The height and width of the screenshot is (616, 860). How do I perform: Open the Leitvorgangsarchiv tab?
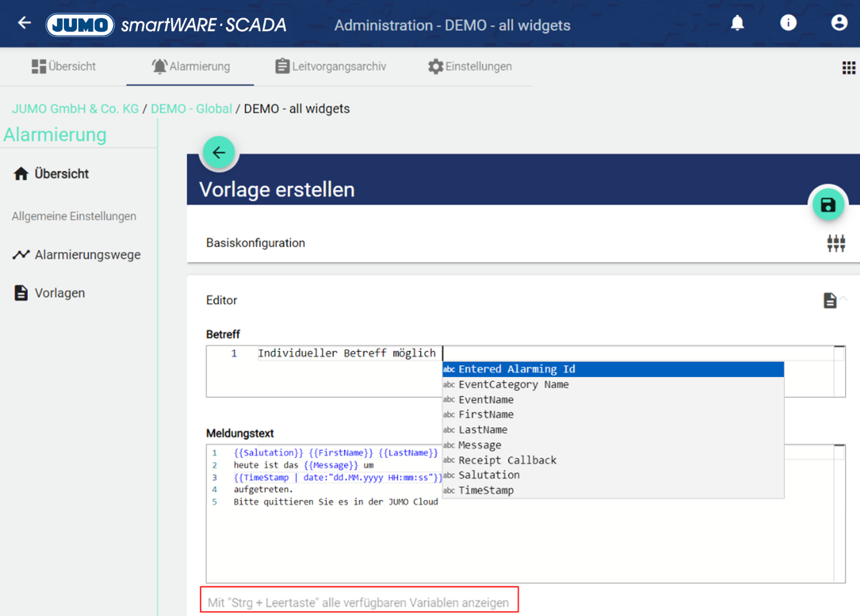pyautogui.click(x=330, y=66)
